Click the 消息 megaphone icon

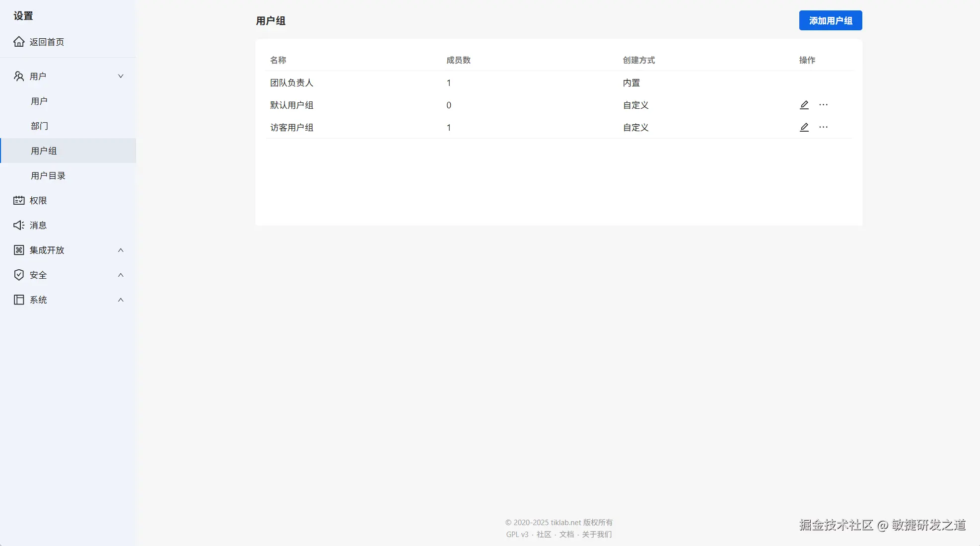coord(19,225)
